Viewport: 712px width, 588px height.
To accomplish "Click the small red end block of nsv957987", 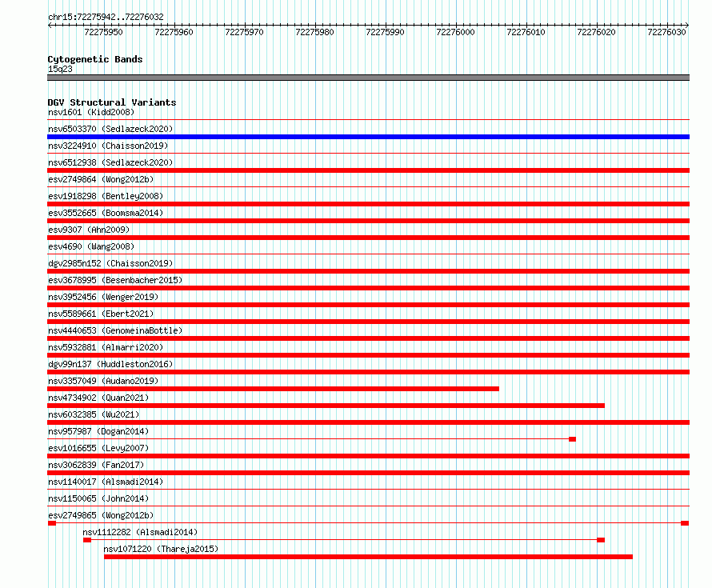I will click(573, 439).
